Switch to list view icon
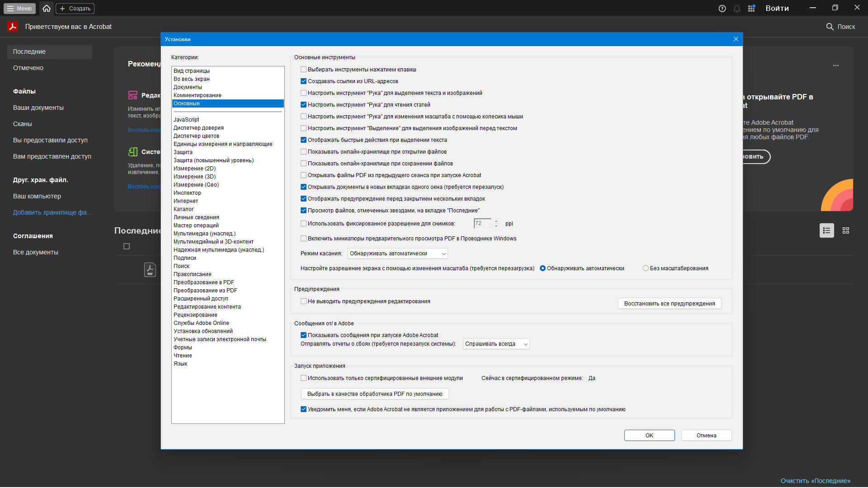This screenshot has height=488, width=868. tap(826, 230)
